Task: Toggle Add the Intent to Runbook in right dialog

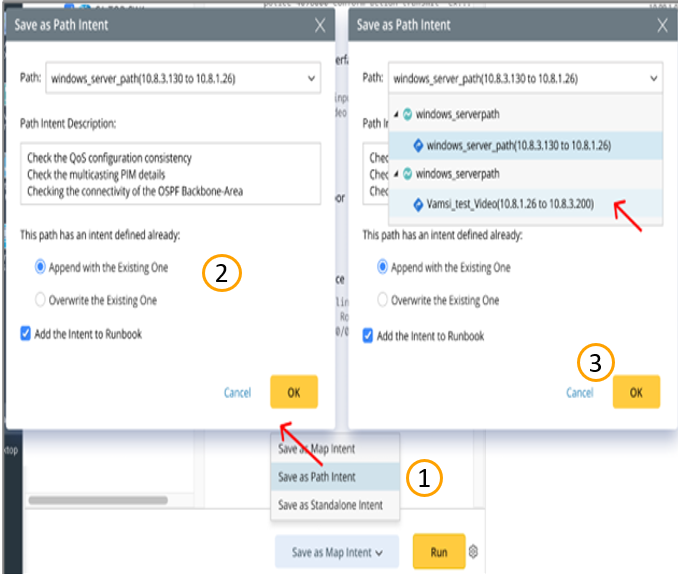Action: (368, 336)
